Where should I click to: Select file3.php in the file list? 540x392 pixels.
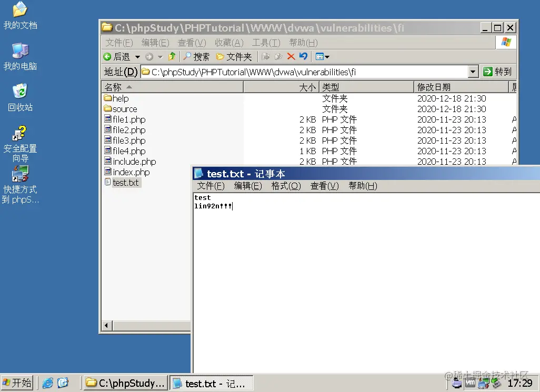pyautogui.click(x=129, y=140)
